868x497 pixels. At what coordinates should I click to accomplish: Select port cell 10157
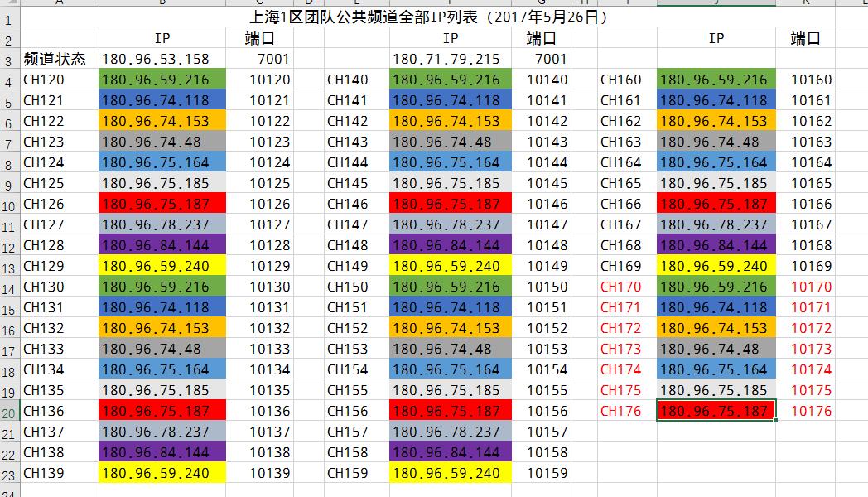(x=547, y=432)
